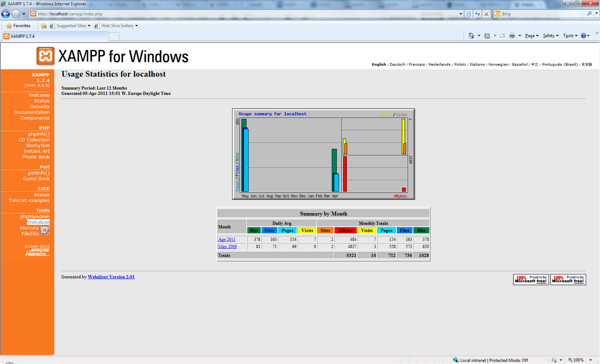The height and width of the screenshot is (364, 600).
Task: Open the Tools menu
Action: (x=570, y=36)
